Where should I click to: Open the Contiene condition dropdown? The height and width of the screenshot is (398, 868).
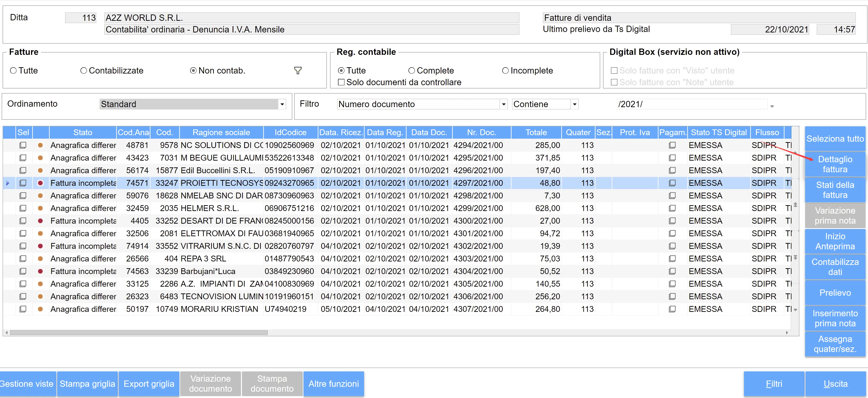575,104
